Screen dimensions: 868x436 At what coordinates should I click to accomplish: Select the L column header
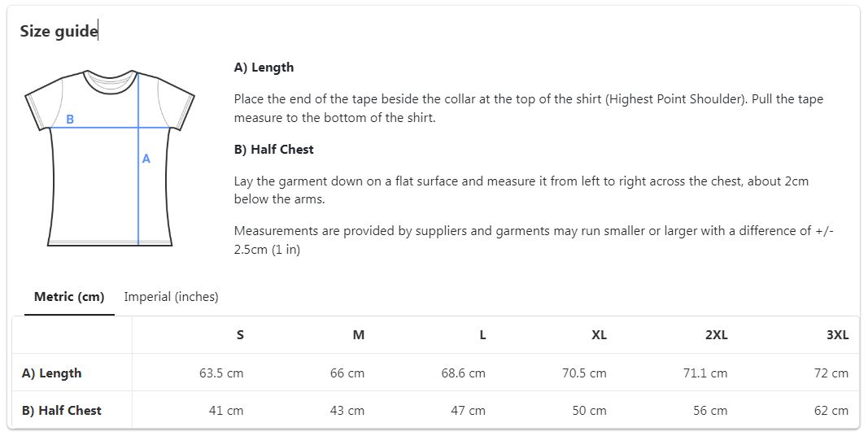[482, 335]
